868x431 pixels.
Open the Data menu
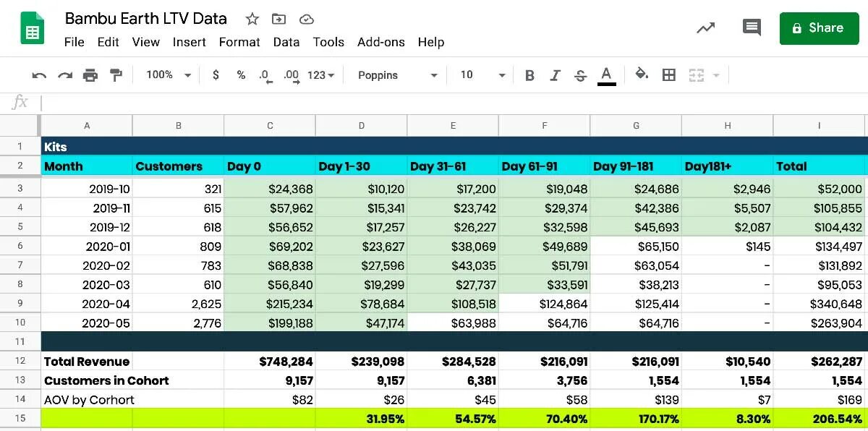coord(286,42)
